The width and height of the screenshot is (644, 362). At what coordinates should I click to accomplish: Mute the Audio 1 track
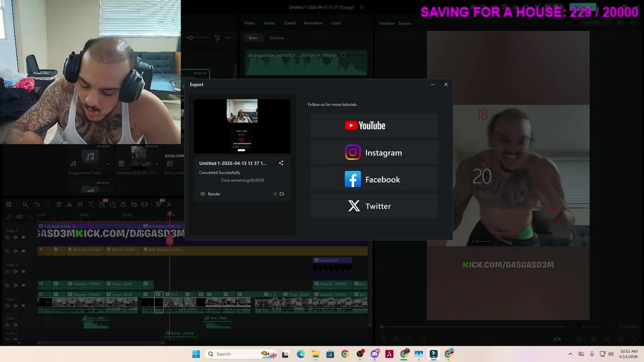tap(15, 325)
